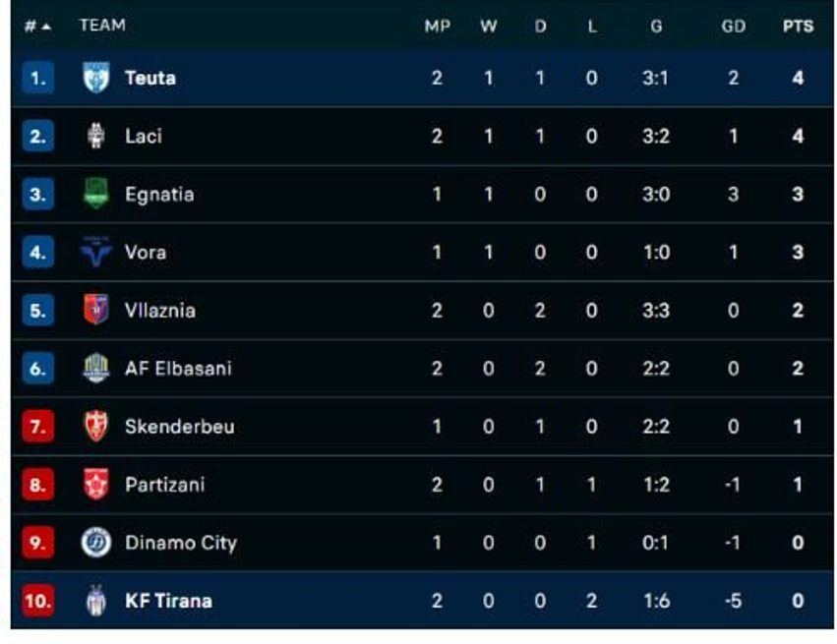Click the Partizani red star crest
This screenshot has width=837, height=644.
pyautogui.click(x=96, y=484)
